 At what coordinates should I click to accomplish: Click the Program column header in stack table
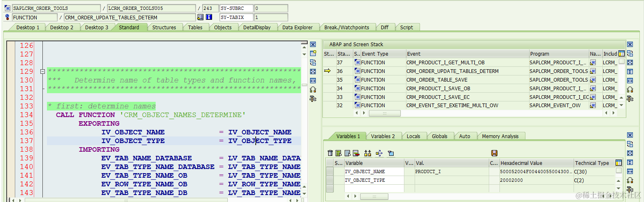559,54
